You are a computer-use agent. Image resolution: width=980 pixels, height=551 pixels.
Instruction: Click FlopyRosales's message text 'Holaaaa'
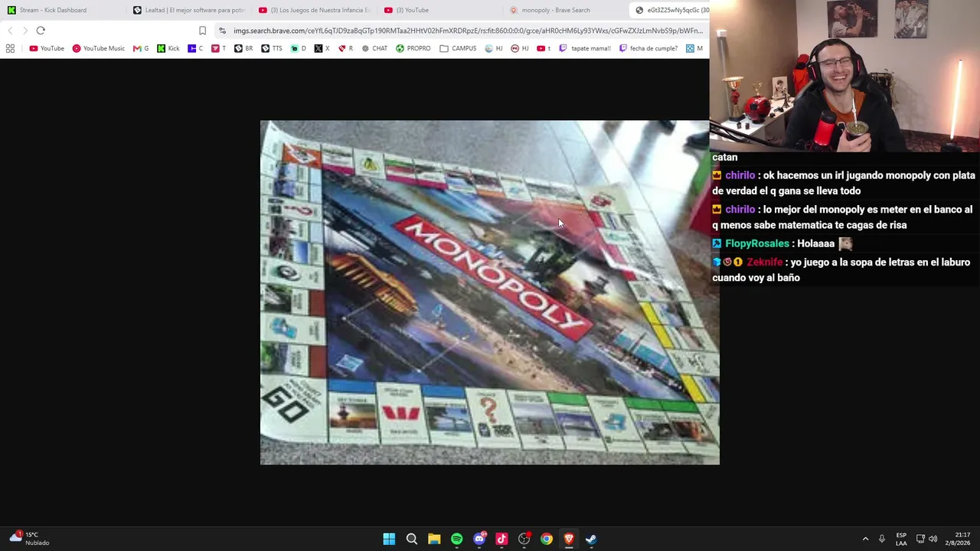pyautogui.click(x=815, y=243)
